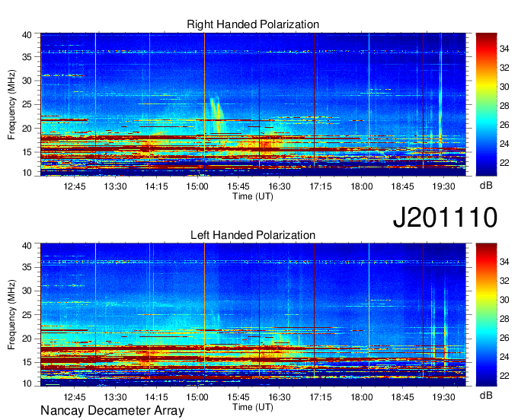Click the 18:45 tick under Right Handed plot
Image resolution: width=518 pixels, height=420 pixels.
[403, 186]
